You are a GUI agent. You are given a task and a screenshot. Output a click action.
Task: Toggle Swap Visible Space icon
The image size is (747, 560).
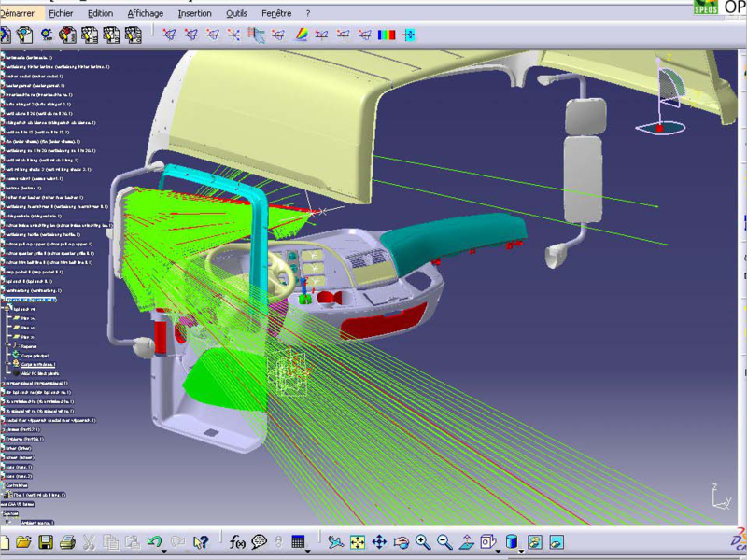click(x=557, y=541)
